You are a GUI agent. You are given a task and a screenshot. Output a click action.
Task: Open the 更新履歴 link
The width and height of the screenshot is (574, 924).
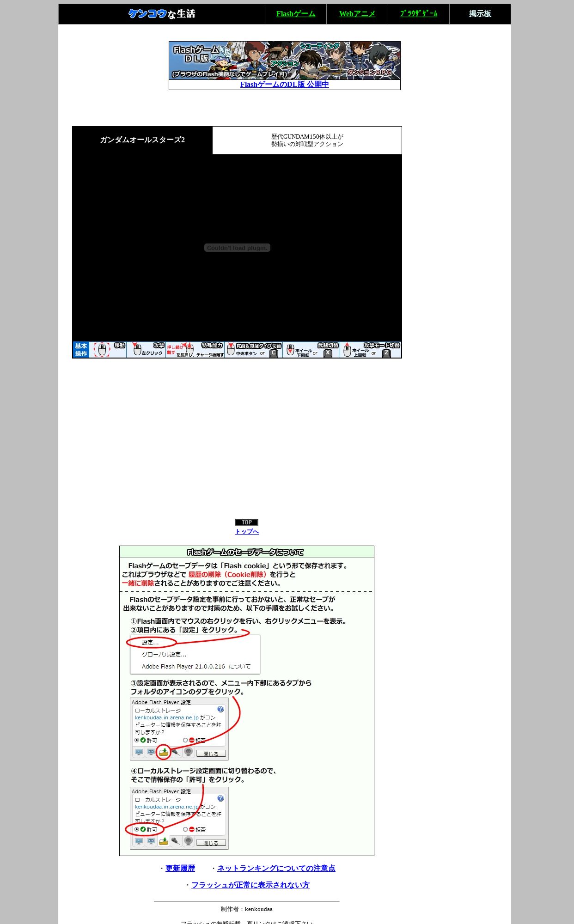pos(180,869)
